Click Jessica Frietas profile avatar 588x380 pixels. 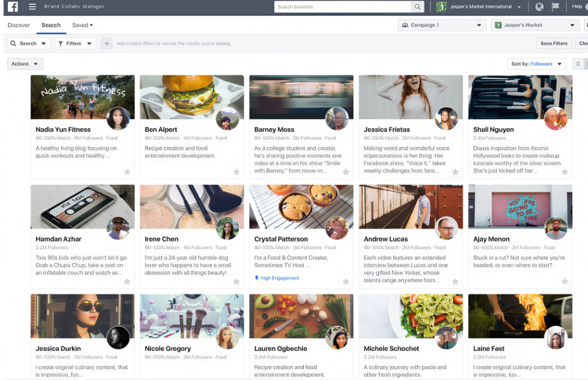(446, 119)
